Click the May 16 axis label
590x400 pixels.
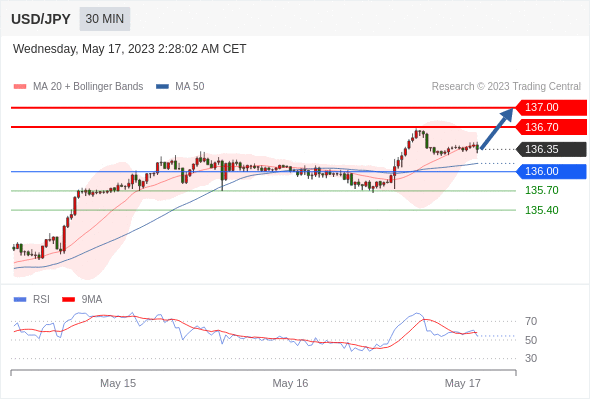[x=290, y=383]
